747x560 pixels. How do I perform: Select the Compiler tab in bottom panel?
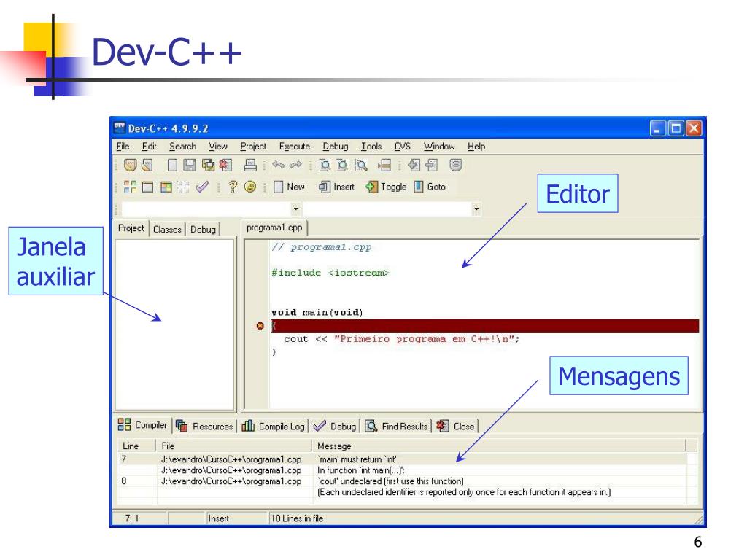pyautogui.click(x=142, y=425)
